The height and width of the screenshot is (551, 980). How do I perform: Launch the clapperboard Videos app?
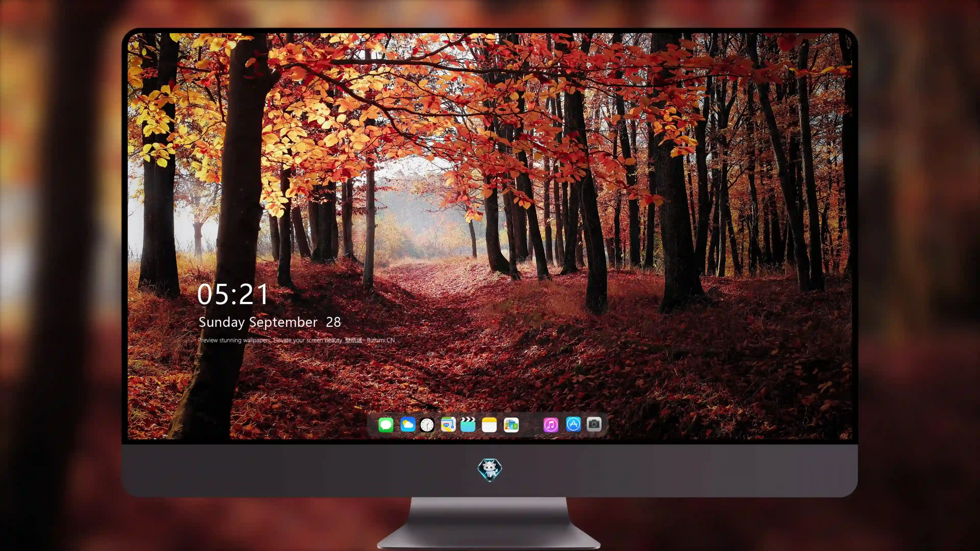tap(468, 424)
